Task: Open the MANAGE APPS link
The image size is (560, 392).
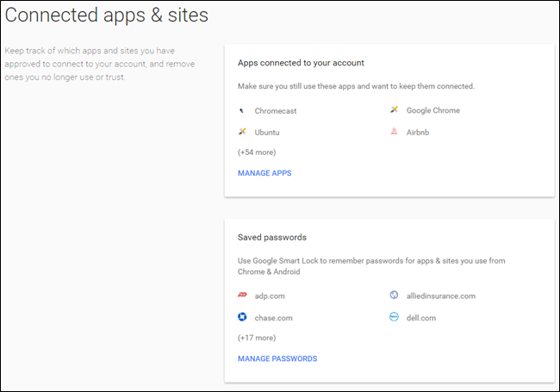Action: coord(264,173)
